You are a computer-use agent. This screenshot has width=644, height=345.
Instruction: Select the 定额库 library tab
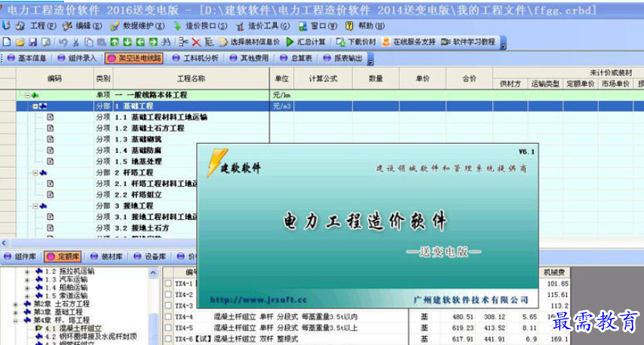point(63,256)
